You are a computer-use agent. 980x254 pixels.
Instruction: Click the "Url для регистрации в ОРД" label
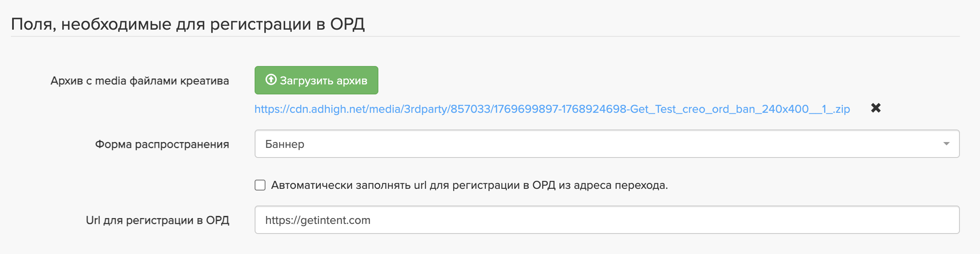point(157,220)
